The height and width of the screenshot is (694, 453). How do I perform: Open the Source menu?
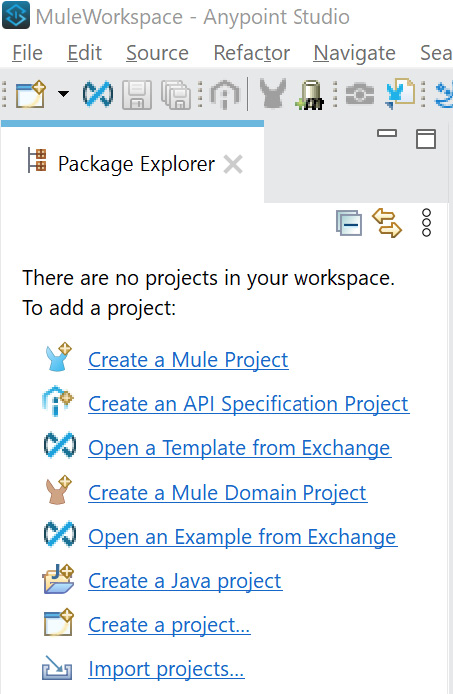158,53
